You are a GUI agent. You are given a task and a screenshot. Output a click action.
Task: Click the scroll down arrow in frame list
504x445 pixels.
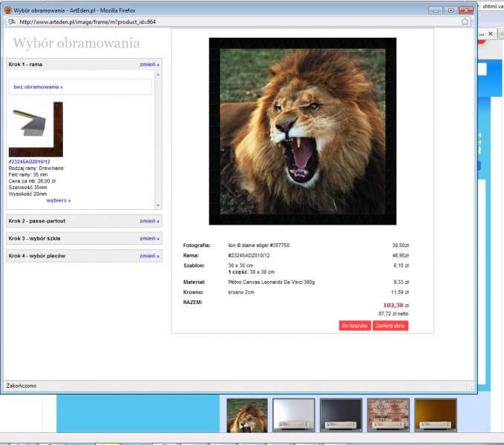pyautogui.click(x=157, y=205)
